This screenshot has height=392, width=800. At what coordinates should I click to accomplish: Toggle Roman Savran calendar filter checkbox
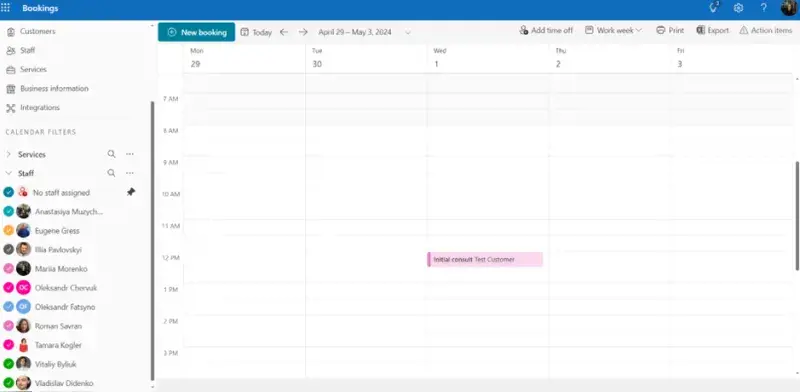click(x=8, y=326)
